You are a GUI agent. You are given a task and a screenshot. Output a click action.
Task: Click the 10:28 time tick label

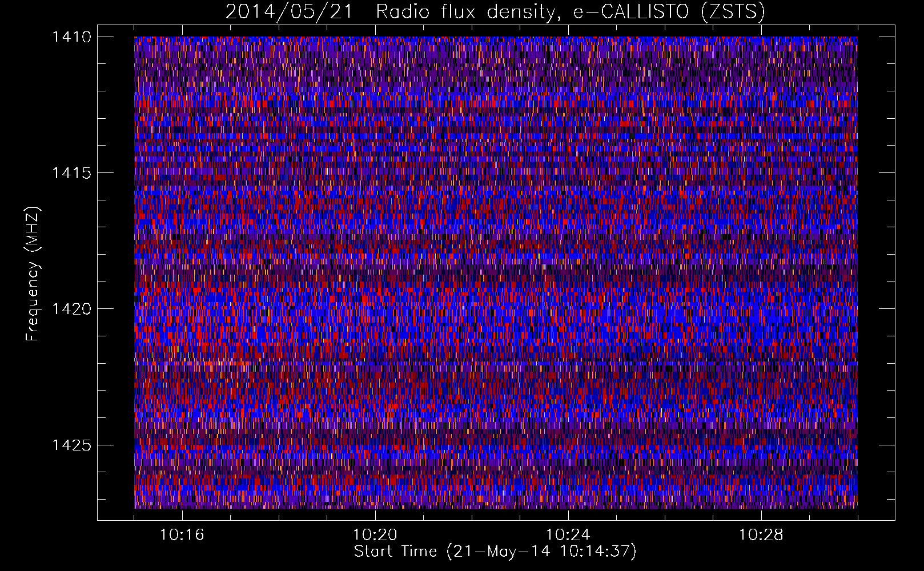pos(761,535)
